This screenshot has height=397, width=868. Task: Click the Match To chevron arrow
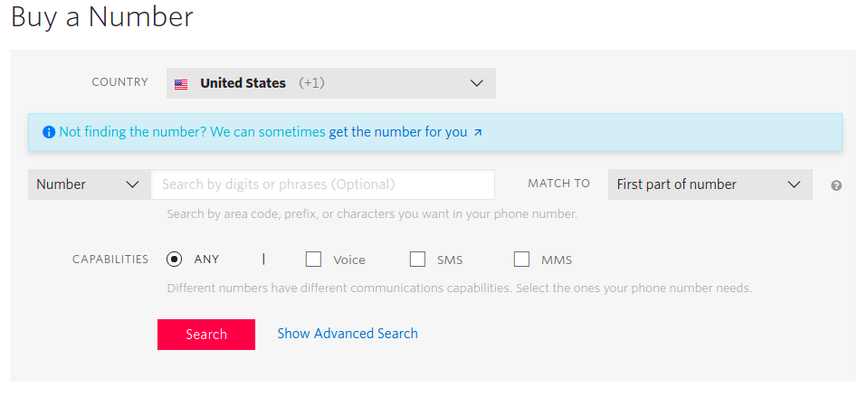(x=794, y=184)
